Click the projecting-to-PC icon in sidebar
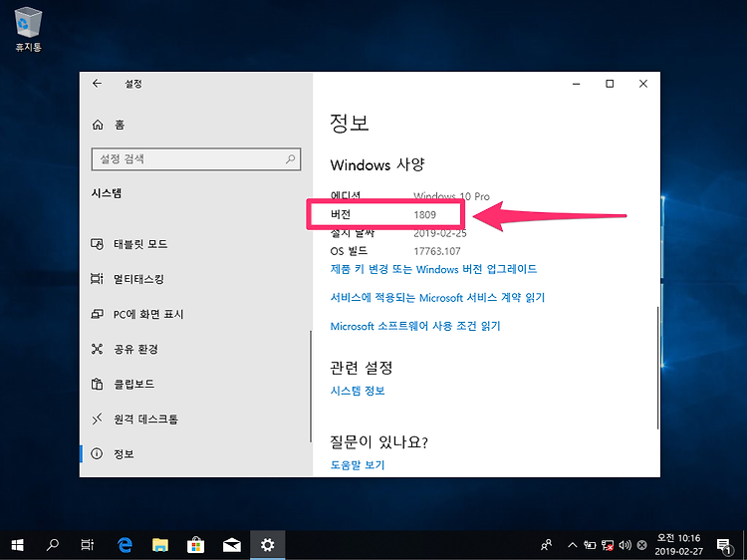 97,314
